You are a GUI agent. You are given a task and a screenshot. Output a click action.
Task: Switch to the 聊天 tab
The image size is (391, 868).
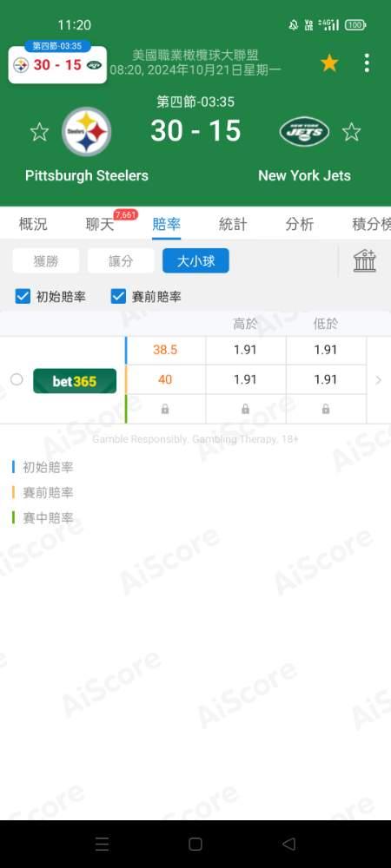point(100,224)
